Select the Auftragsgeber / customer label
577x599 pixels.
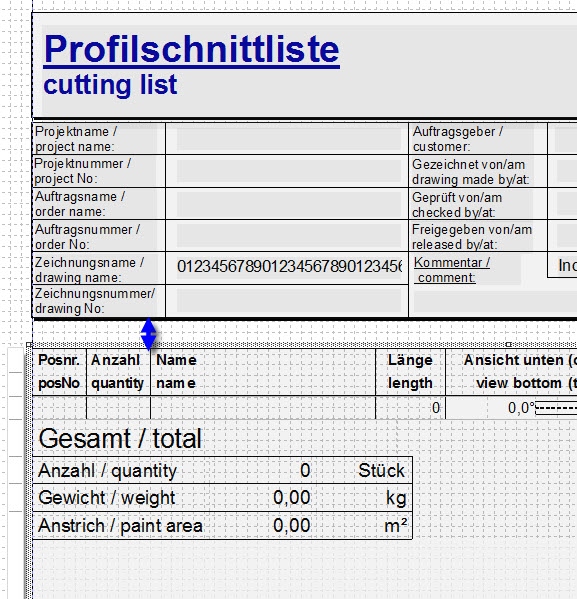pos(457,139)
